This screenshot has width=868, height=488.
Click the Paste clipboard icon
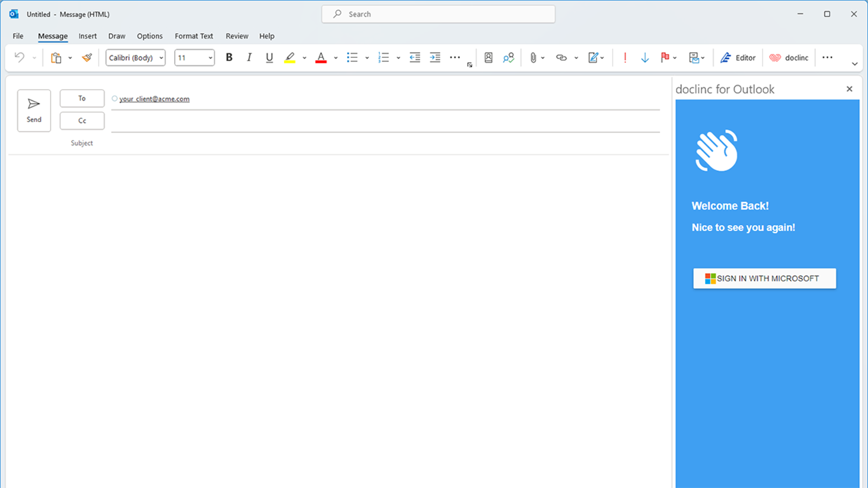pyautogui.click(x=56, y=58)
